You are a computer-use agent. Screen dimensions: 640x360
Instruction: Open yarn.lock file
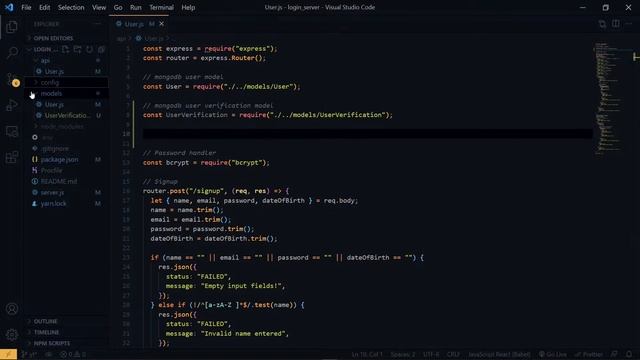tap(53, 203)
